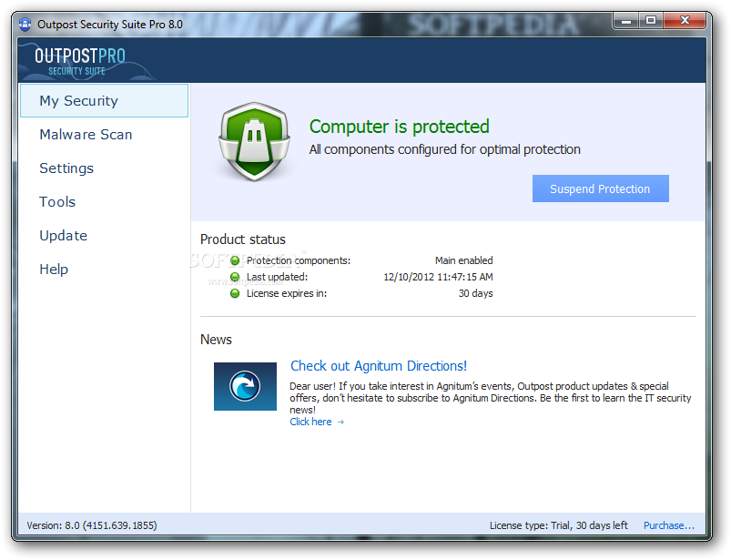This screenshot has height=560, width=731.
Task: Open the My Security section
Action: coord(104,101)
